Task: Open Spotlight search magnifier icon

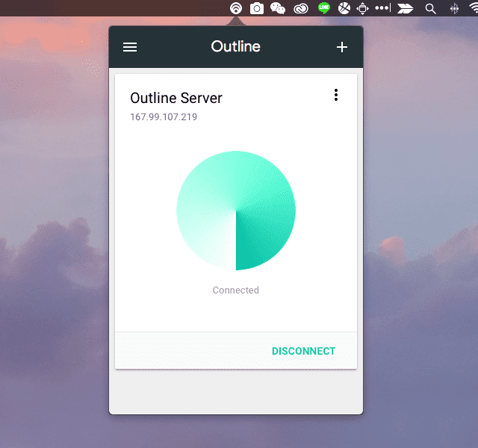Action: tap(430, 9)
